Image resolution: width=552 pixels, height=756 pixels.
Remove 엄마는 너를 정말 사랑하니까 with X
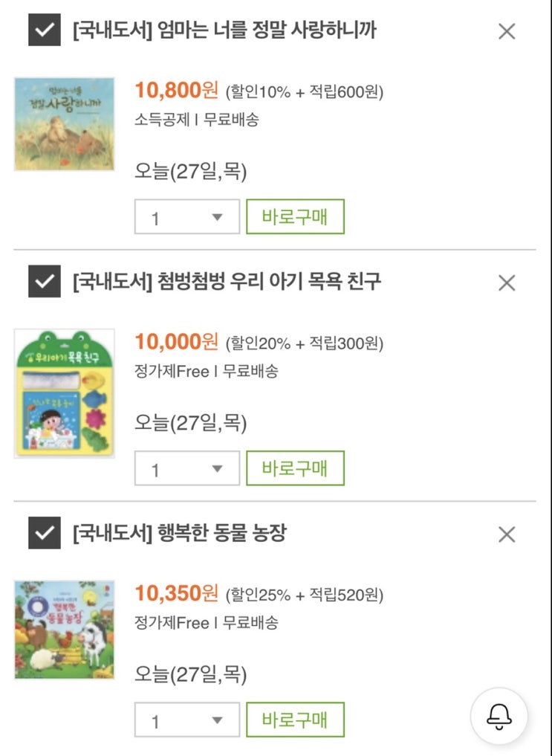tap(507, 31)
